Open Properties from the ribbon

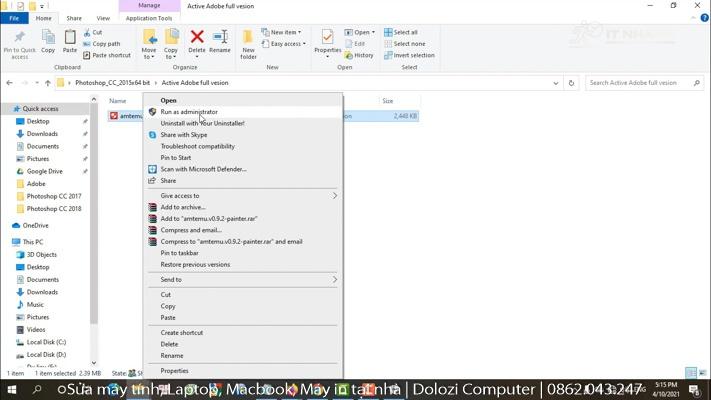327,41
